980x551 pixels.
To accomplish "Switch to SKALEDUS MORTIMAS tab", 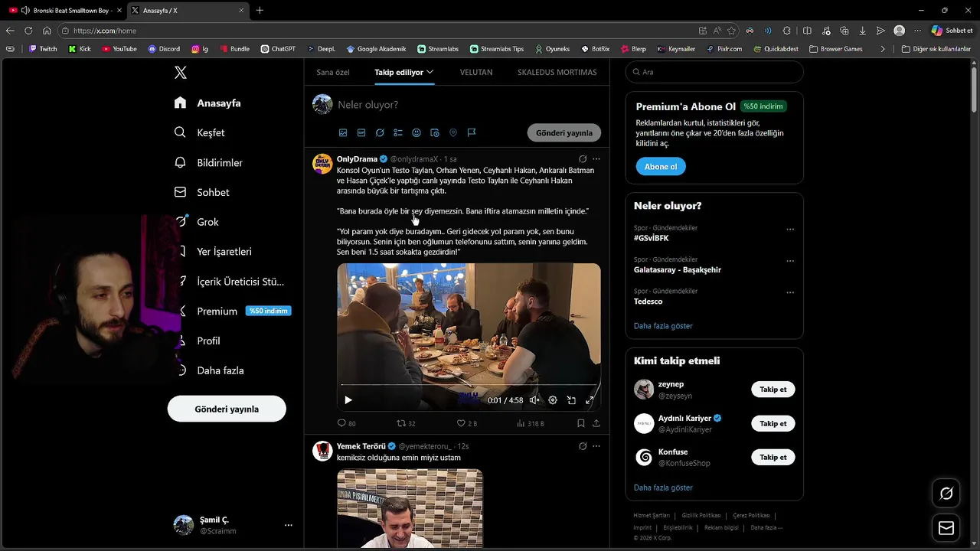I will (557, 72).
